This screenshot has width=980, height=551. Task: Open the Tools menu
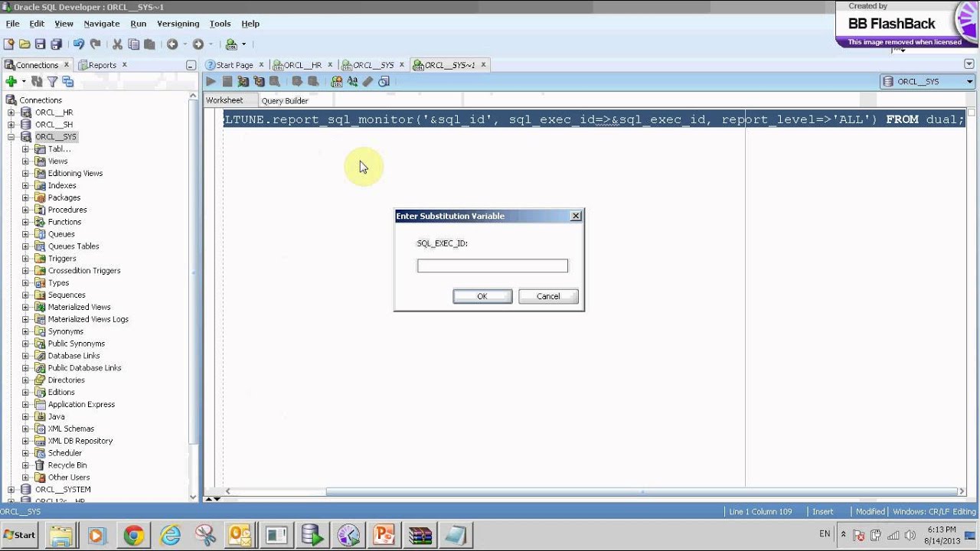click(x=220, y=24)
